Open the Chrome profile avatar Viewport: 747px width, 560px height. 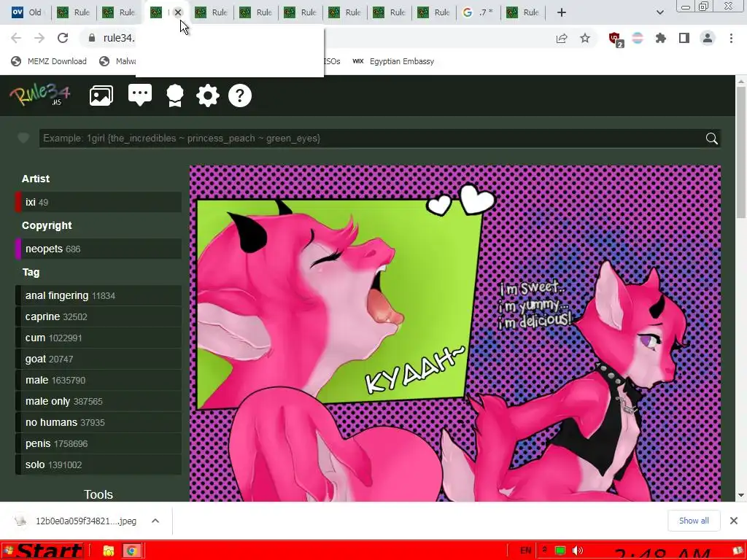[x=708, y=38]
